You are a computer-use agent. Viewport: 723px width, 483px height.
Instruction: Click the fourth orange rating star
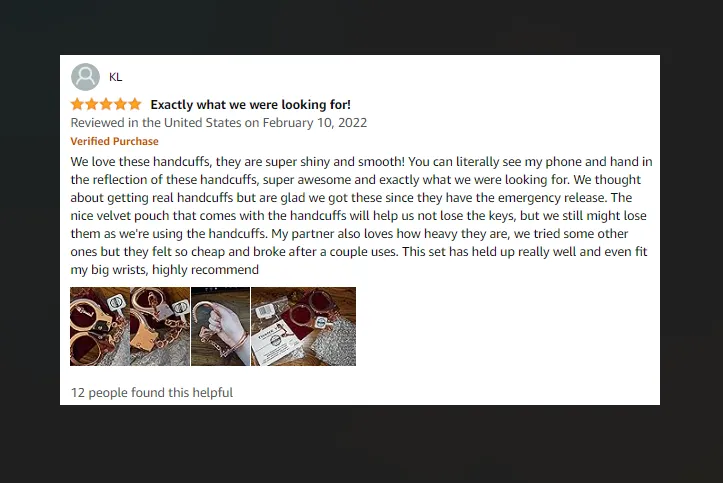point(120,104)
